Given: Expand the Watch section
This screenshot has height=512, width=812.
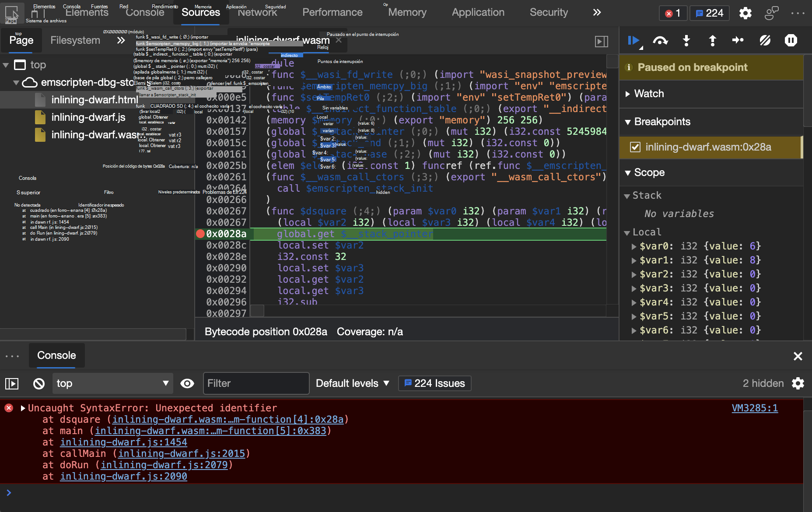Looking at the screenshot, I should click(649, 94).
